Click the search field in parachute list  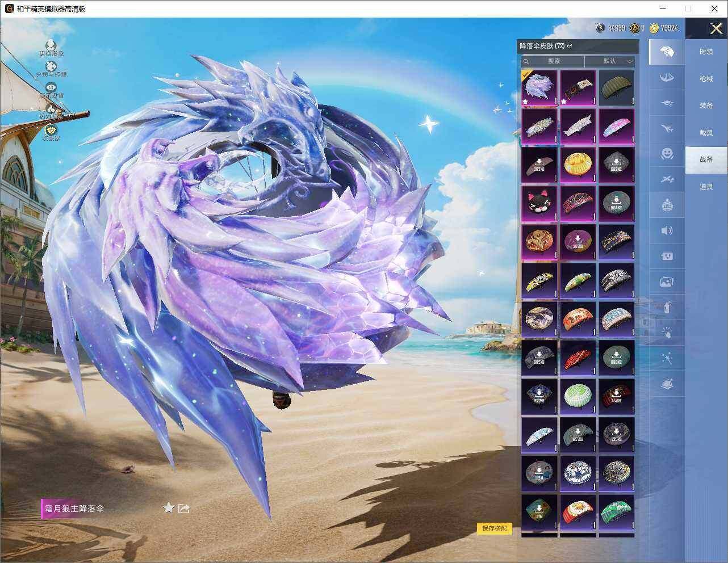click(554, 61)
